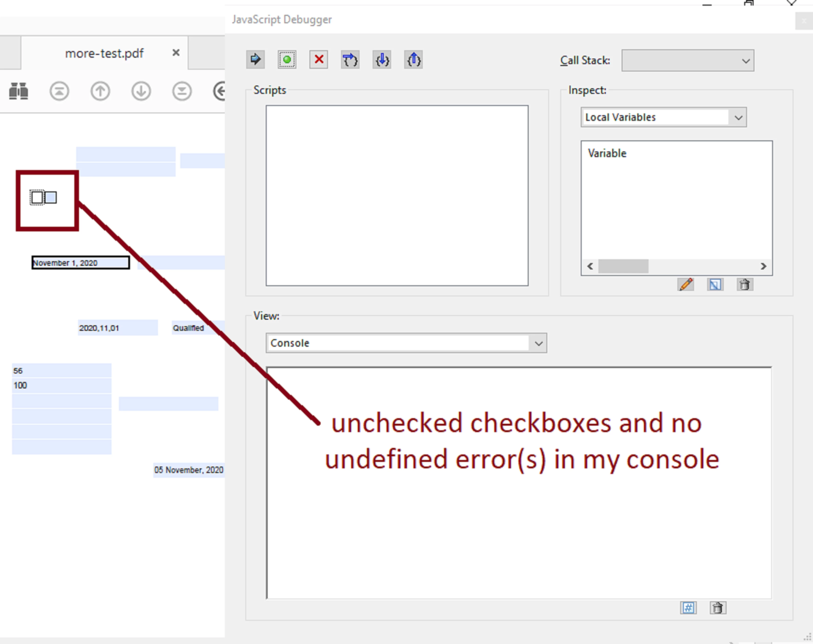
Task: Click the green breakpoint toggle icon
Action: pos(287,59)
